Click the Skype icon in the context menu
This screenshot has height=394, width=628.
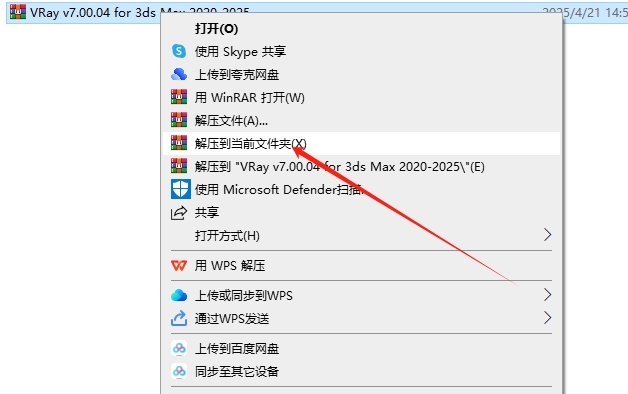[x=179, y=51]
